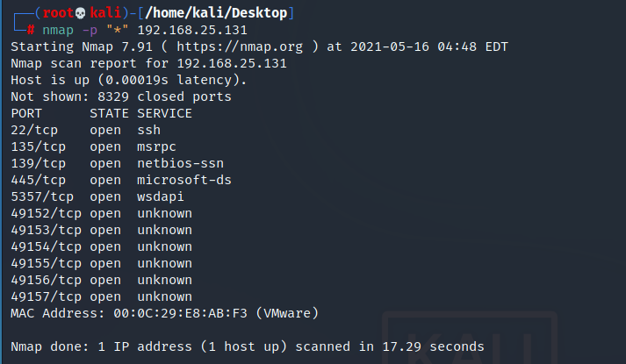Click the nmap command word

click(x=58, y=31)
